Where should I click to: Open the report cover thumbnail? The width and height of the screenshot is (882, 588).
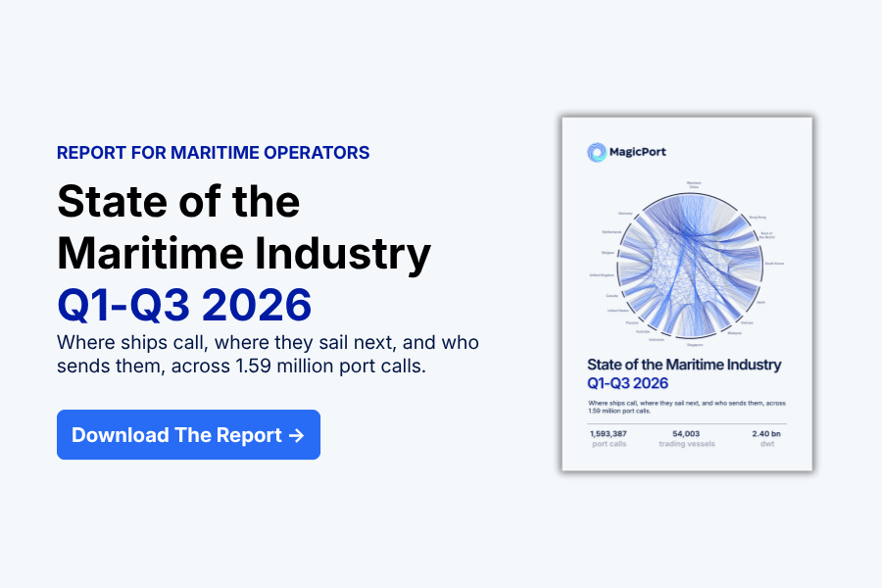click(x=687, y=294)
